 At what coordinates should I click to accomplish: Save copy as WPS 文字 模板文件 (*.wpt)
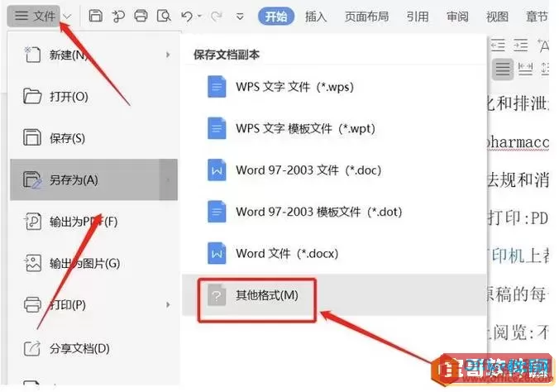click(334, 128)
